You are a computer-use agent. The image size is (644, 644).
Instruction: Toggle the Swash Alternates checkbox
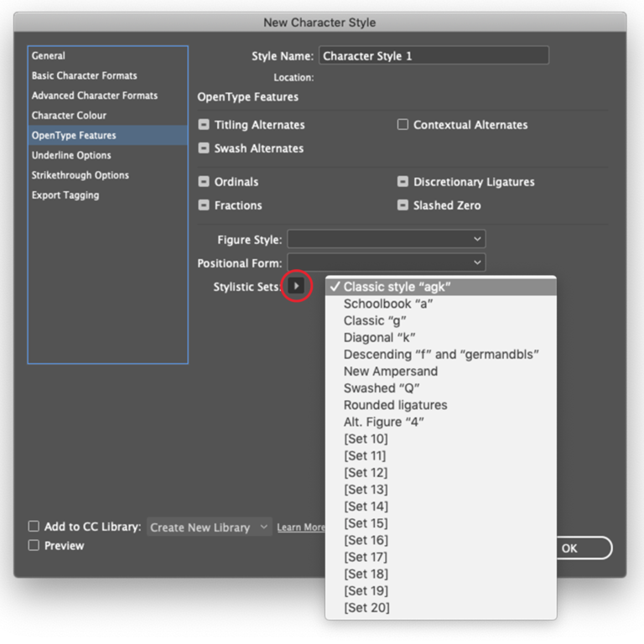click(204, 148)
